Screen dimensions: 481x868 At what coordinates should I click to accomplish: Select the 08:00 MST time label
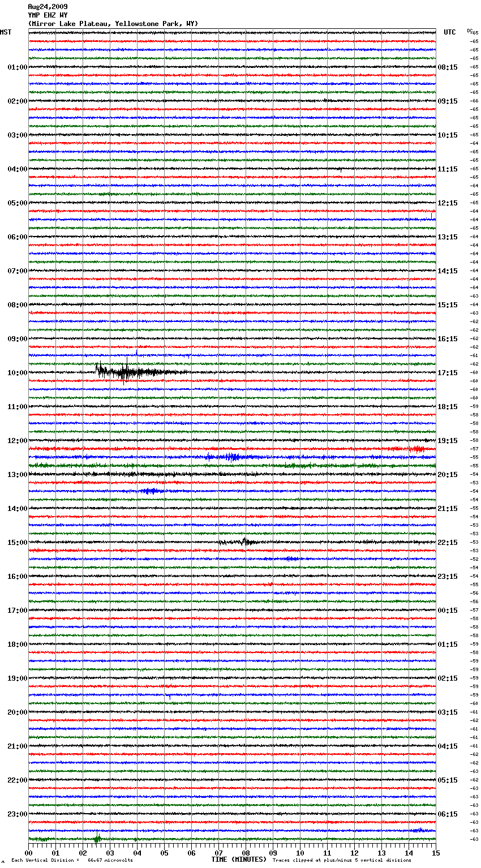point(18,305)
